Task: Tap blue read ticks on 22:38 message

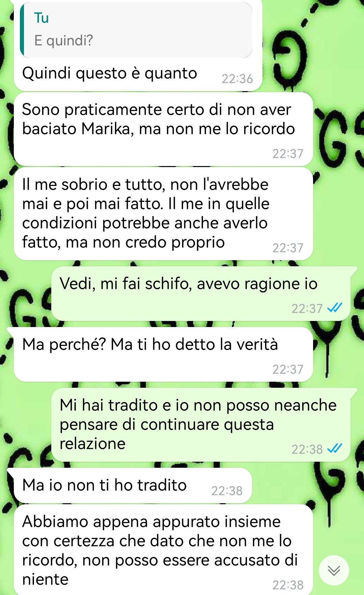Action: 335,449
